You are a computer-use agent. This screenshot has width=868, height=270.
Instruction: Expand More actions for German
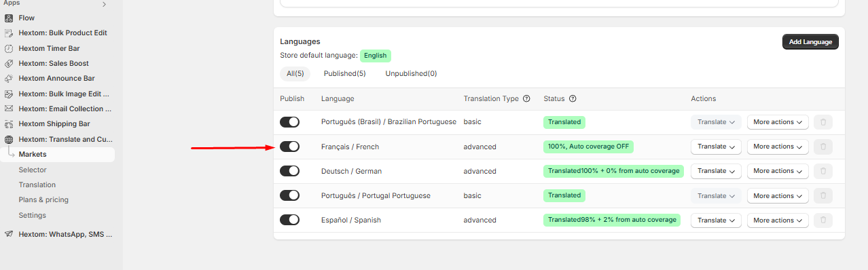tap(778, 171)
